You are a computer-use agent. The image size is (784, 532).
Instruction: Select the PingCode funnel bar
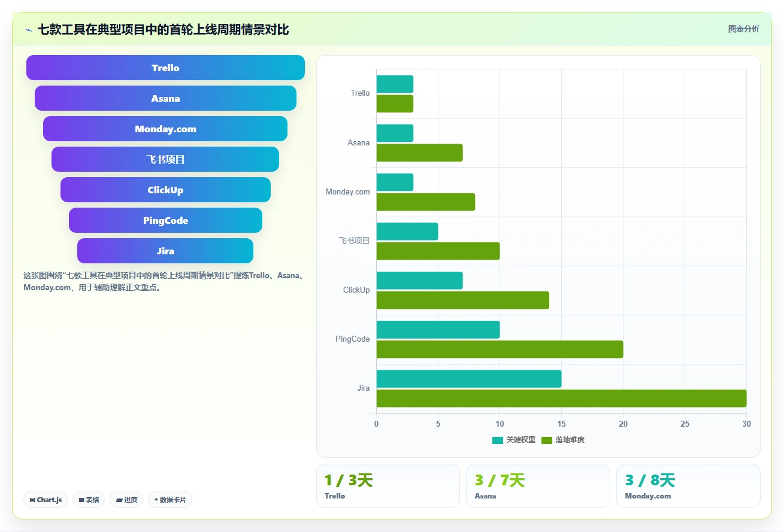point(165,220)
